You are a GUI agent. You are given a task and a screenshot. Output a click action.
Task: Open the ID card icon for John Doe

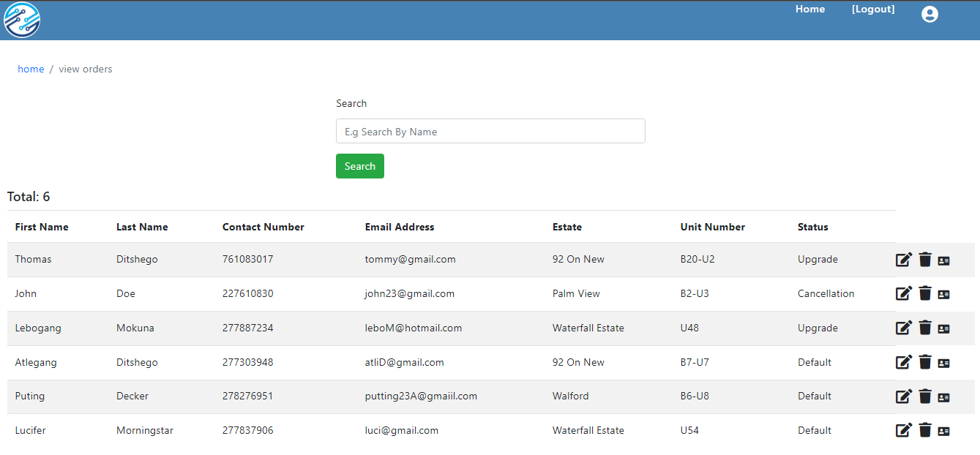(x=943, y=294)
